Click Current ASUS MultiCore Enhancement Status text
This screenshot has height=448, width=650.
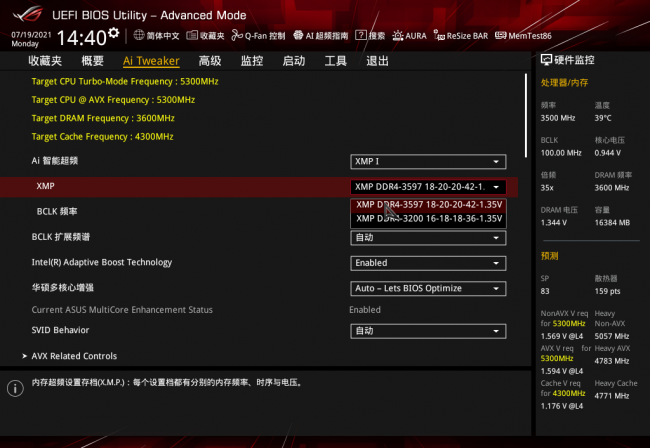tap(122, 310)
